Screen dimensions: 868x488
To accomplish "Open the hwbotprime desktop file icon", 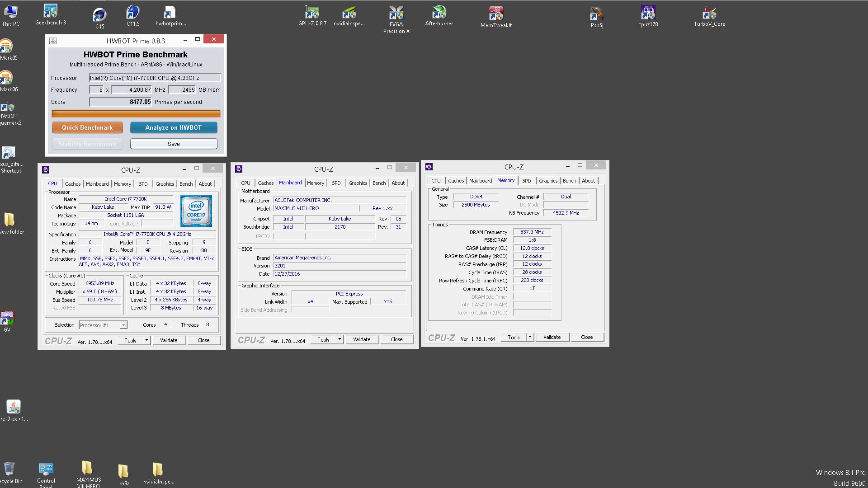I will coord(170,16).
